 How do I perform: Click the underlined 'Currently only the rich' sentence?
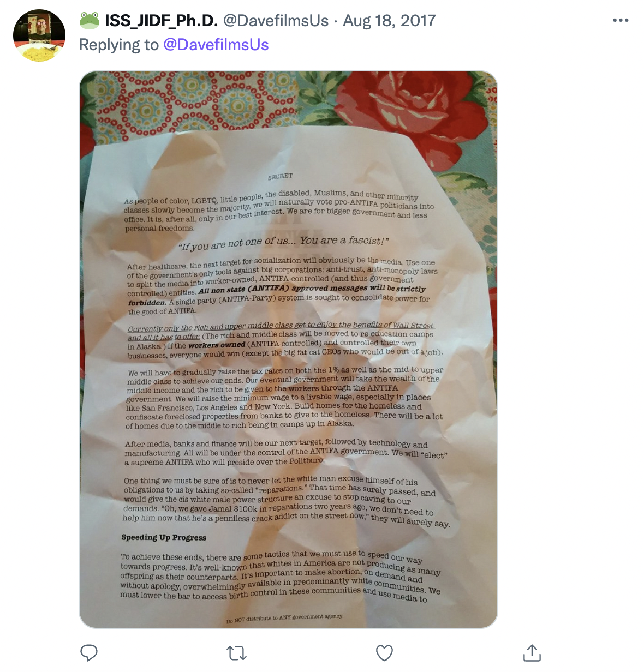tap(281, 331)
